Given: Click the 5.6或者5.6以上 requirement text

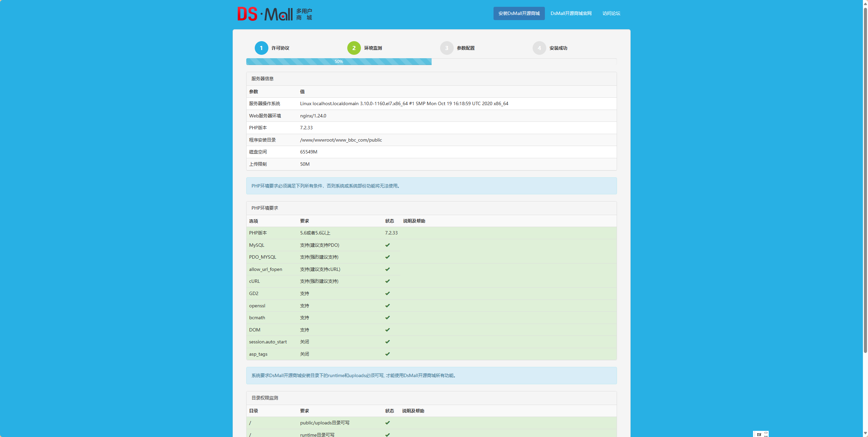Looking at the screenshot, I should (x=315, y=233).
